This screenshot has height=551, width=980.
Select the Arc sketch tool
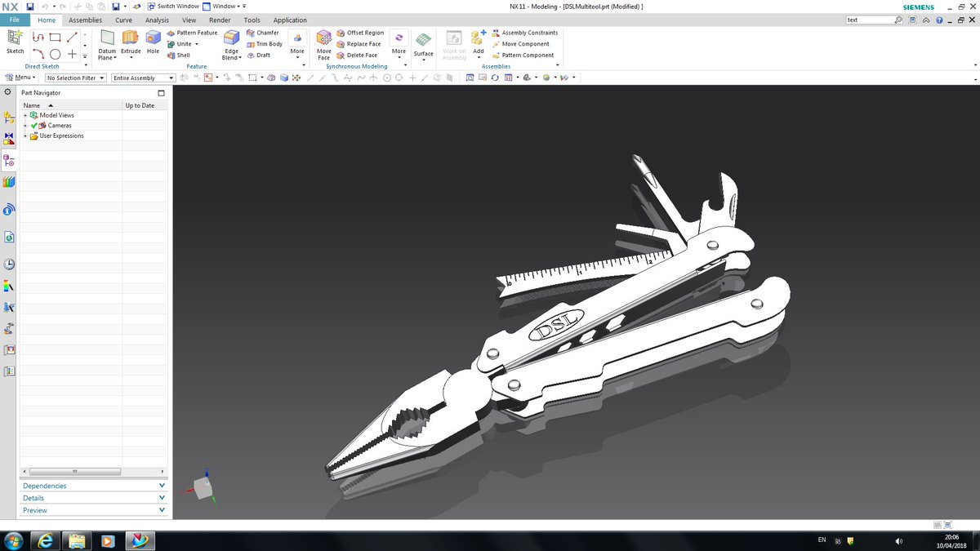click(x=38, y=54)
